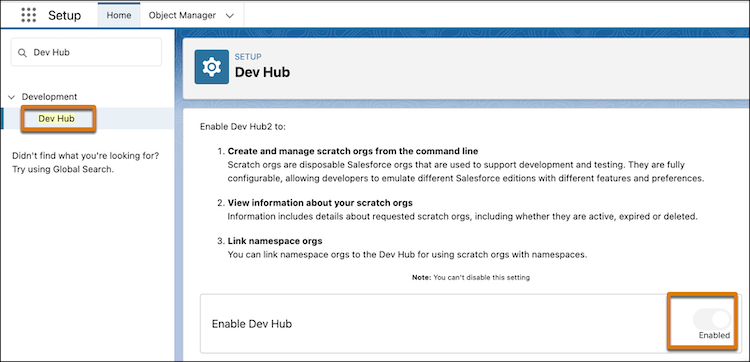Select Dev Hub in the setup tree

56,119
